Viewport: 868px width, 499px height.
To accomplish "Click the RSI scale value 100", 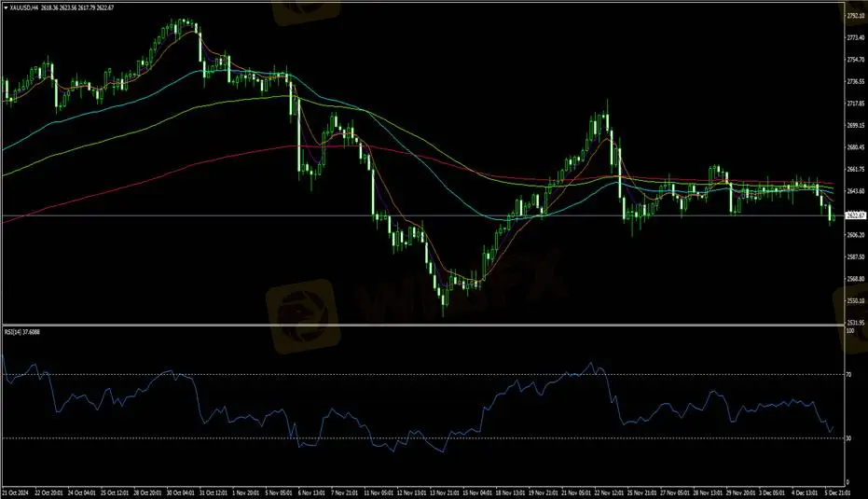I will coord(850,330).
